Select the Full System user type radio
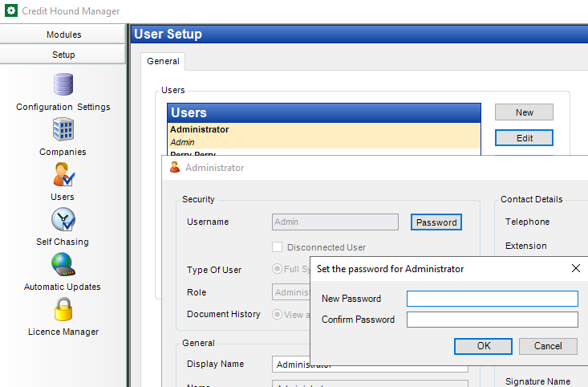This screenshot has height=387, width=588. coord(277,269)
